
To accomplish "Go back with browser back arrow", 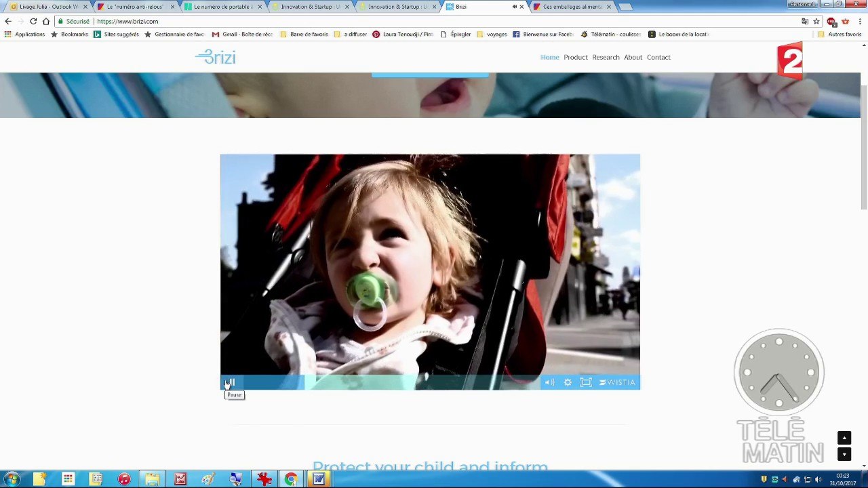I will [x=8, y=21].
